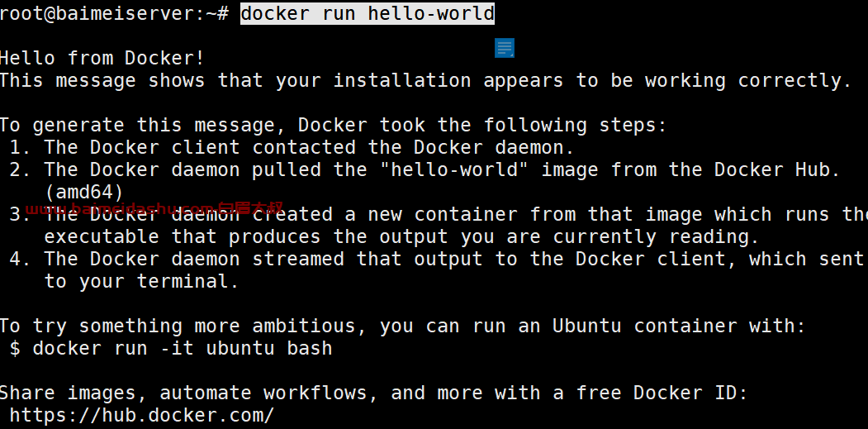Click the highlighted docker run hello-world command

(x=368, y=13)
